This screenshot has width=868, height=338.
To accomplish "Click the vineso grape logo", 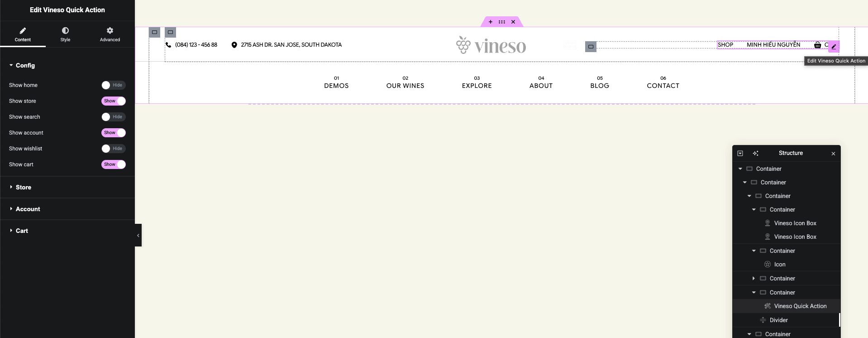I will [491, 45].
